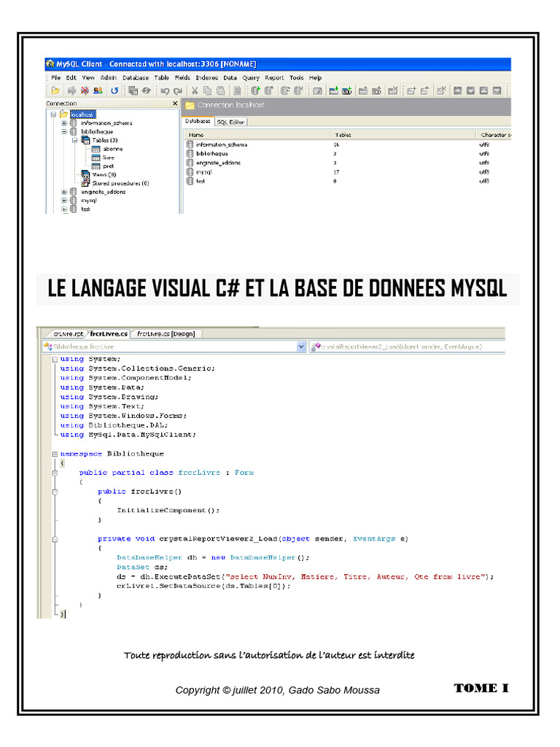The height and width of the screenshot is (747, 560).
Task: Open the Report menu
Action: tap(274, 77)
